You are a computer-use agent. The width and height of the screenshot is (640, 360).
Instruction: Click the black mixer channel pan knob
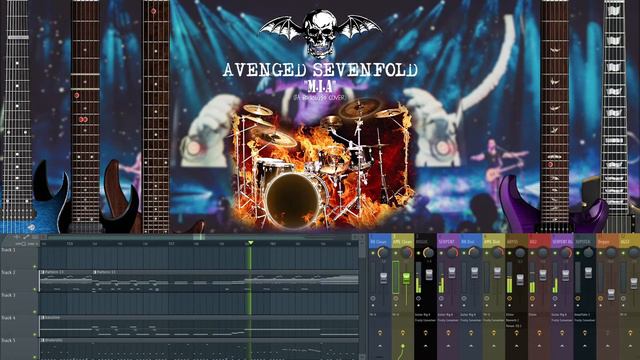(x=428, y=253)
